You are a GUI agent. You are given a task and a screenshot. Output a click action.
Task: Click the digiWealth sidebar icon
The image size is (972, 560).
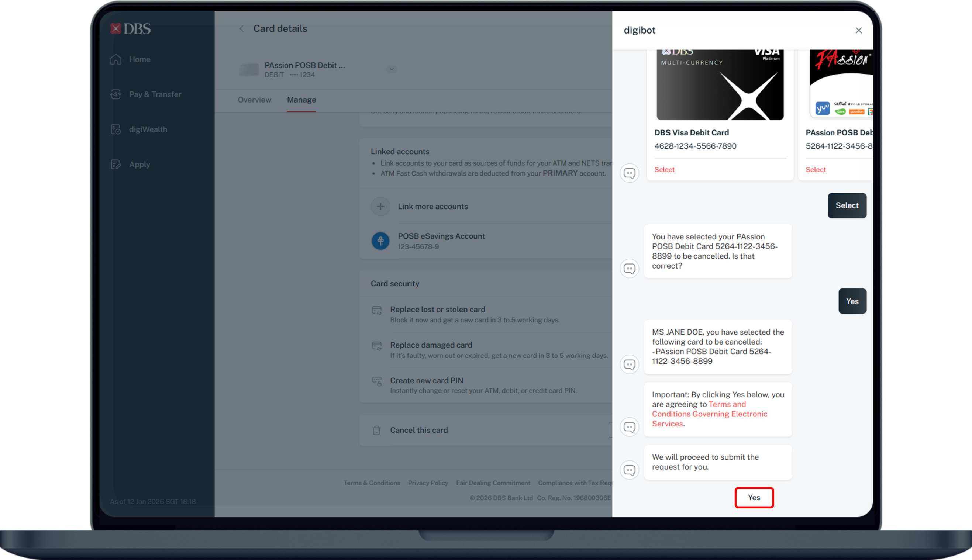[116, 129]
